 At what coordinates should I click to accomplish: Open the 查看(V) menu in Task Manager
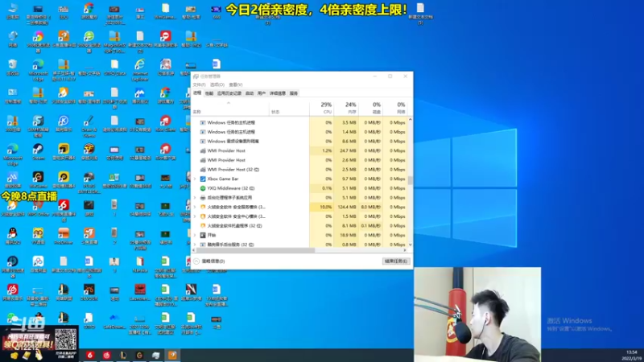click(x=235, y=84)
